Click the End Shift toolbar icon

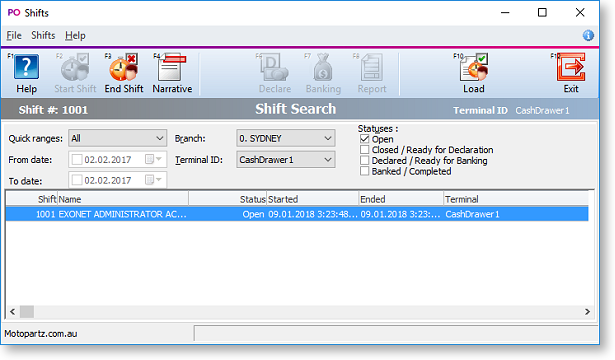pyautogui.click(x=124, y=67)
